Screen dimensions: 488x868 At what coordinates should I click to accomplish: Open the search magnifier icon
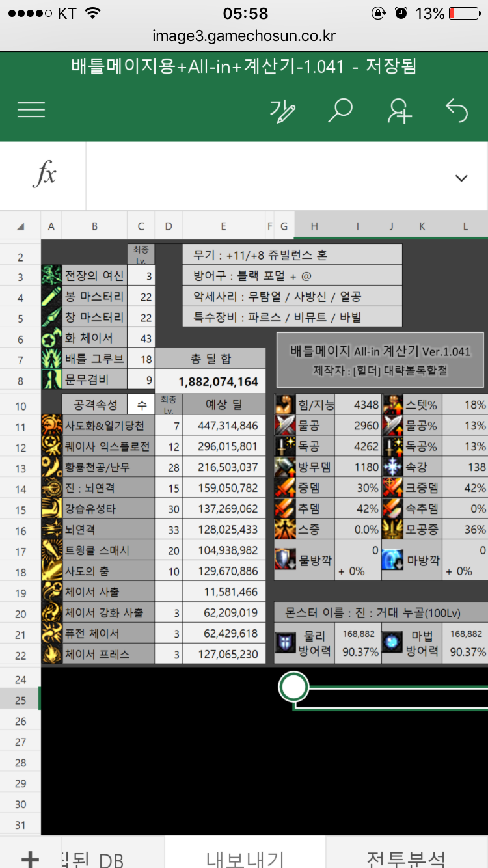pyautogui.click(x=340, y=110)
